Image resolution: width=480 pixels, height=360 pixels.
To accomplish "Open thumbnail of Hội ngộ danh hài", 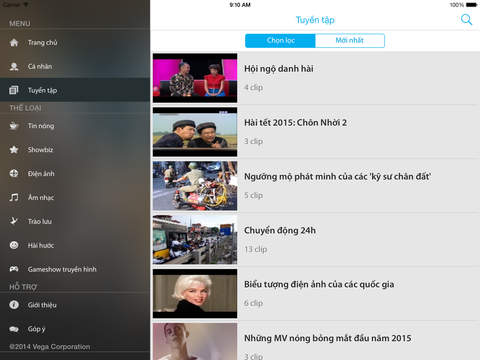I will pyautogui.click(x=195, y=78).
